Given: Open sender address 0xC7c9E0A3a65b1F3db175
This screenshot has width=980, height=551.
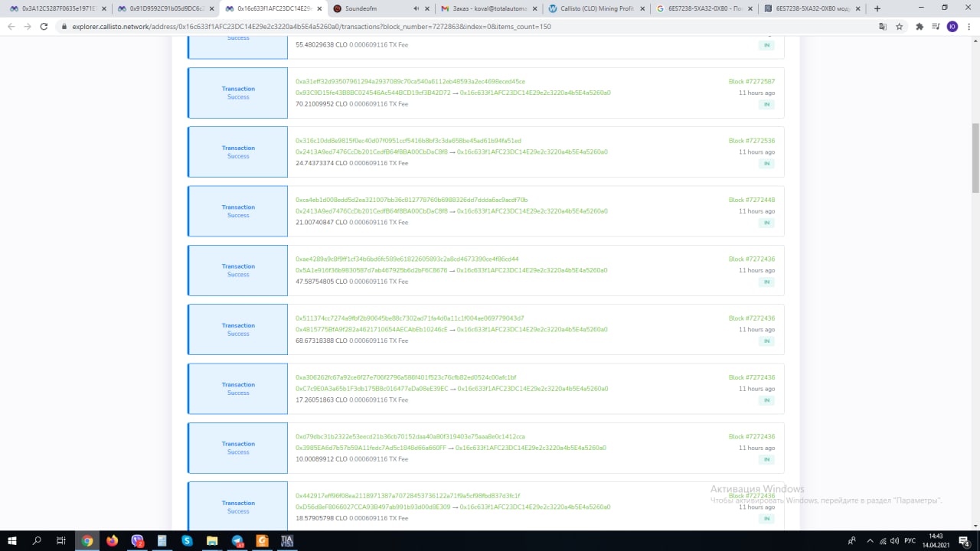Looking at the screenshot, I should (372, 389).
